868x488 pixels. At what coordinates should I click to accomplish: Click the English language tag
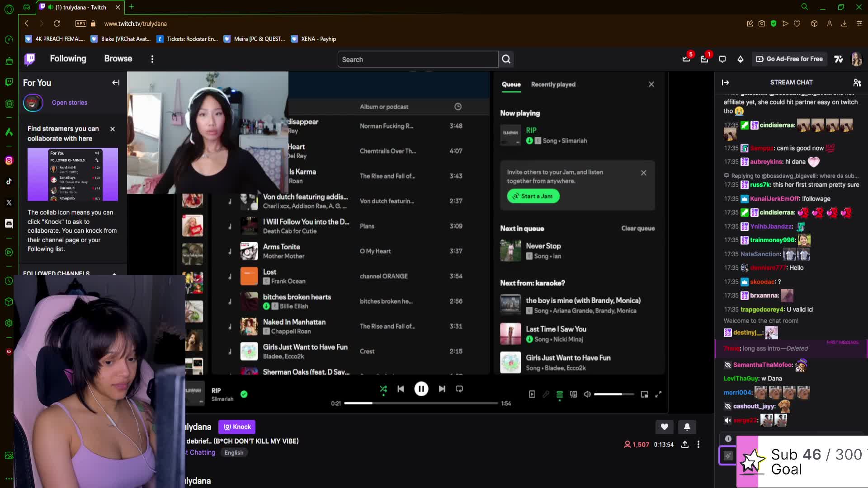pyautogui.click(x=234, y=453)
